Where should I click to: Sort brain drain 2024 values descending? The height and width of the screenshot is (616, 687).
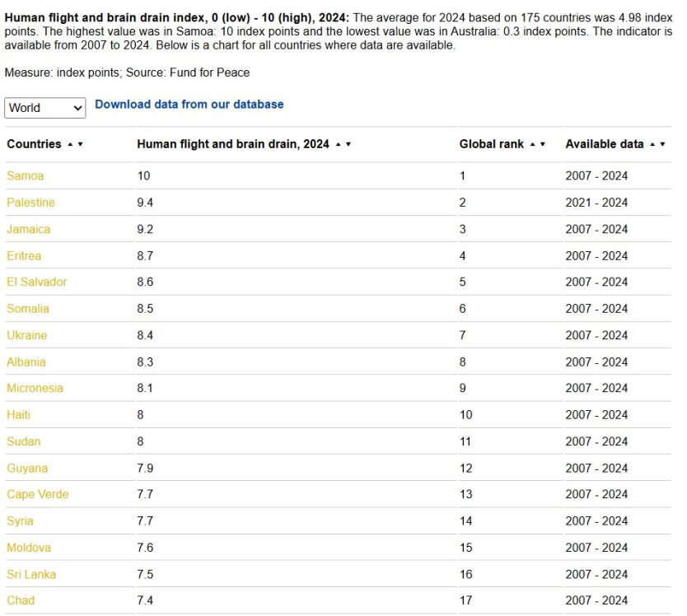coord(348,144)
